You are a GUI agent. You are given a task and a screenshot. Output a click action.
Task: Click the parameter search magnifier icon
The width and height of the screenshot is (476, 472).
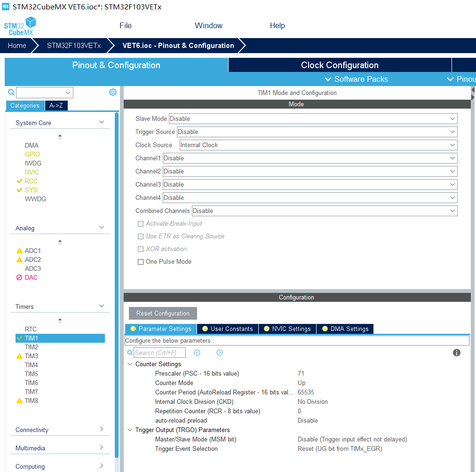[130, 353]
